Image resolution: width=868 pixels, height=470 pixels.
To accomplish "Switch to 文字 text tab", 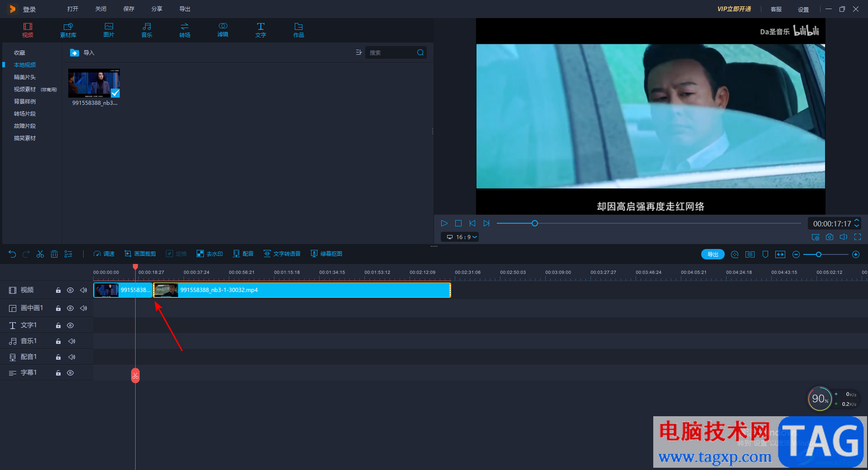I will tap(261, 30).
